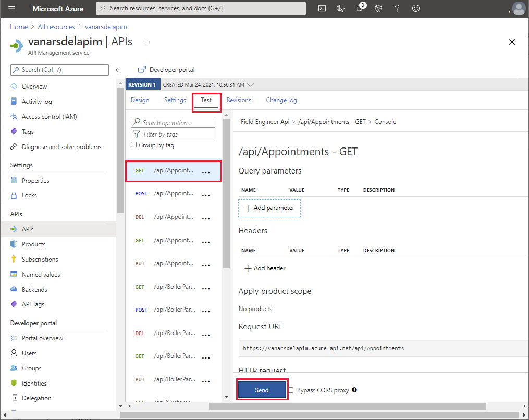Open Products in the sidebar
Screen dimensions: 529x420
(x=33, y=244)
